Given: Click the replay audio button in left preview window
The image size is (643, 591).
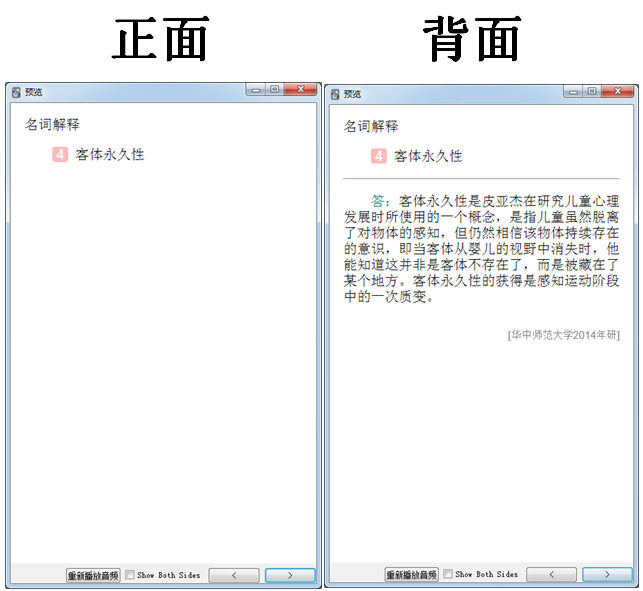Looking at the screenshot, I should tap(93, 575).
